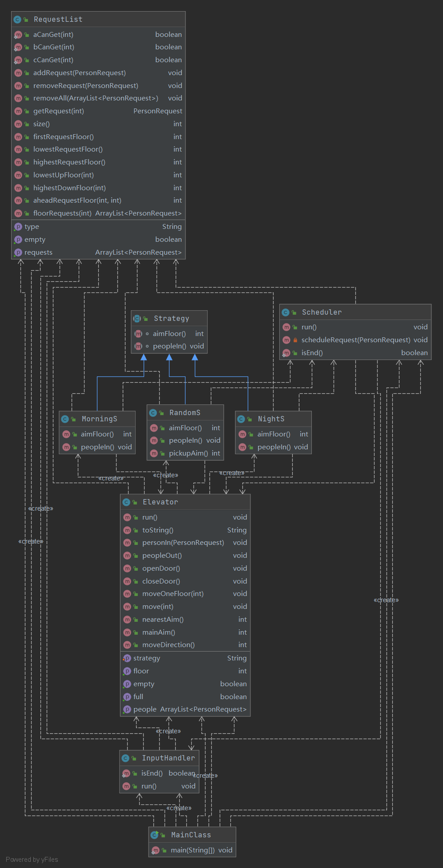
Task: Click the RequestList class icon
Action: point(17,20)
